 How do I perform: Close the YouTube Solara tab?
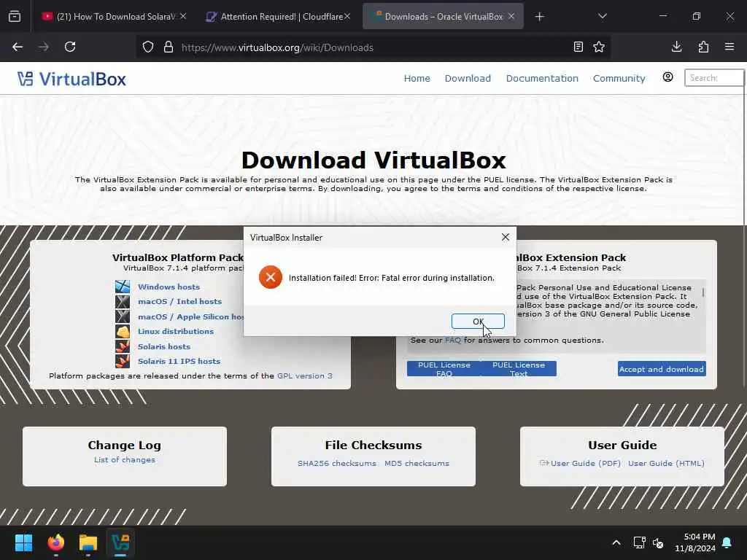point(183,16)
